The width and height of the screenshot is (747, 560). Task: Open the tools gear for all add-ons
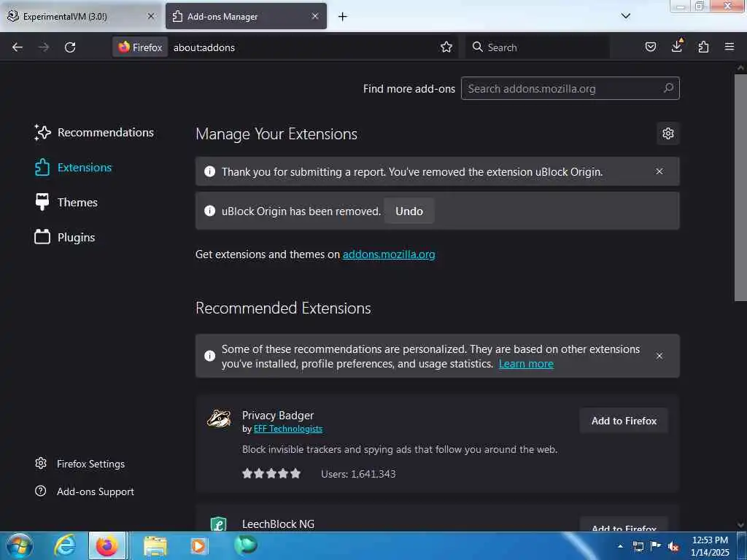click(x=668, y=133)
